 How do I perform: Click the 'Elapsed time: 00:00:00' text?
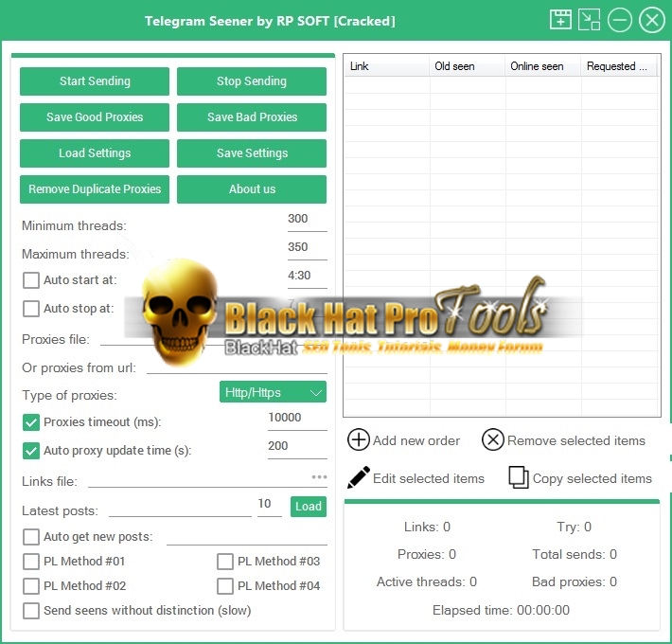[x=501, y=610]
